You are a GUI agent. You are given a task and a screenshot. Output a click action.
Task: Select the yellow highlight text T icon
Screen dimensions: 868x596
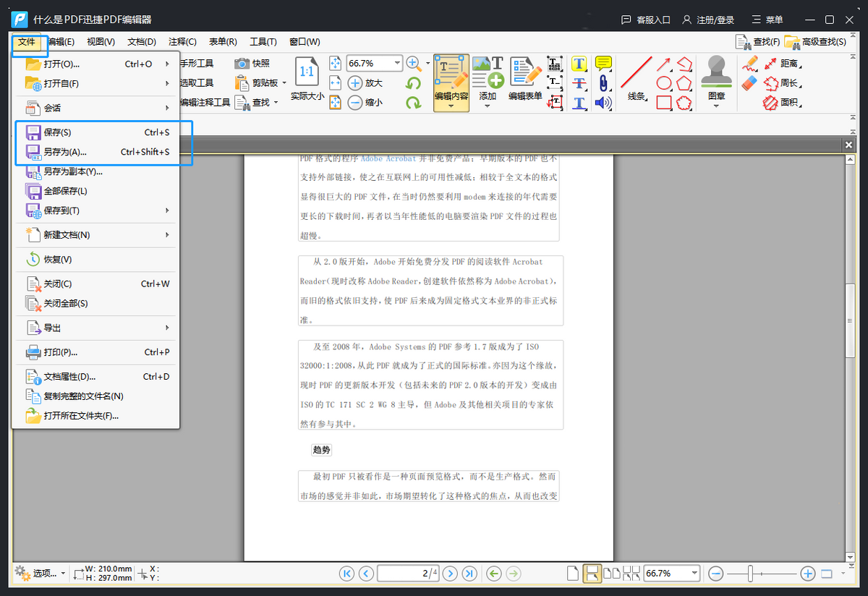(x=579, y=64)
